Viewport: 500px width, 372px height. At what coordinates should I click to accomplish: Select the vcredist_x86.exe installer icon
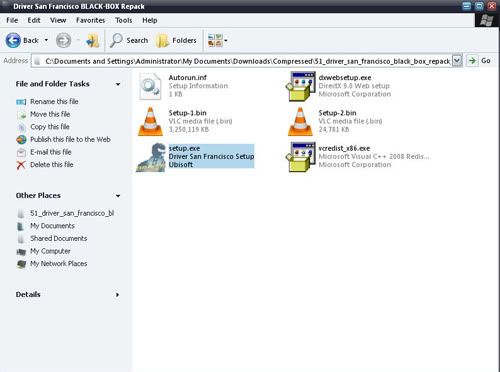(x=301, y=157)
